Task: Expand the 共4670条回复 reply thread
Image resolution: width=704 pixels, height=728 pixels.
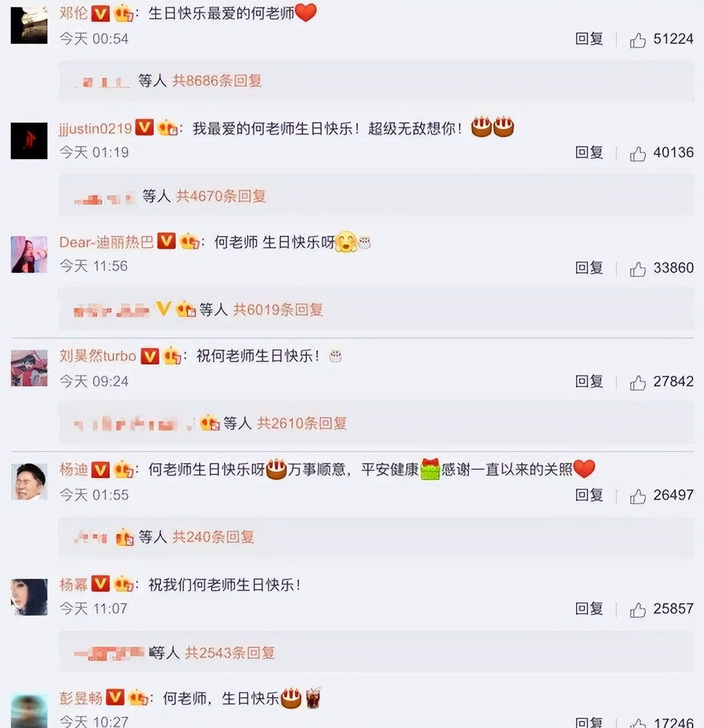Action: coord(221,196)
